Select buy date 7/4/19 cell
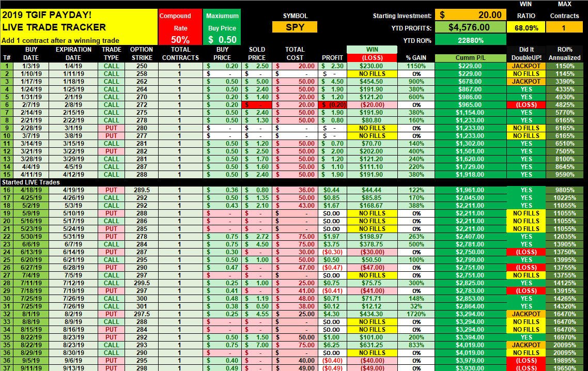588x371 pixels. [x=31, y=275]
